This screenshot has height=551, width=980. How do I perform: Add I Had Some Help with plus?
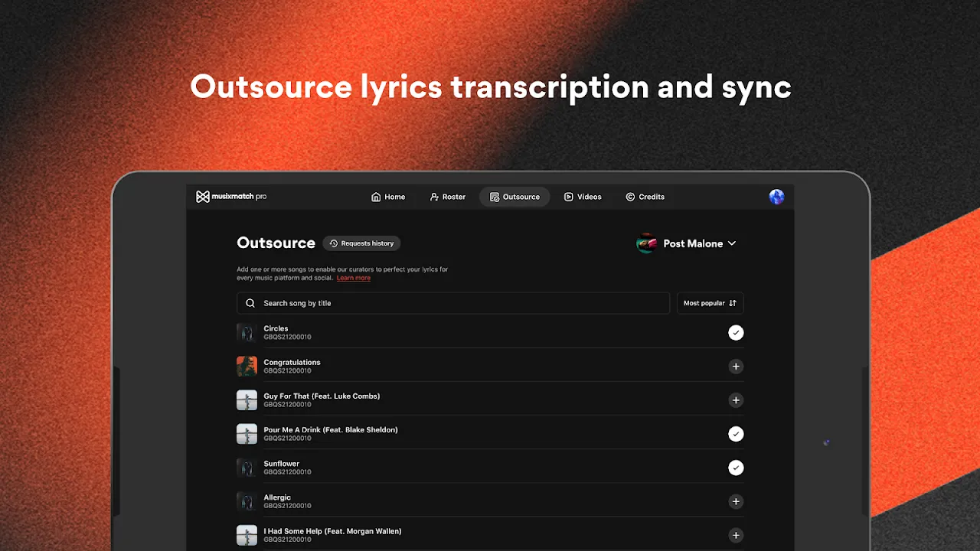[736, 535]
